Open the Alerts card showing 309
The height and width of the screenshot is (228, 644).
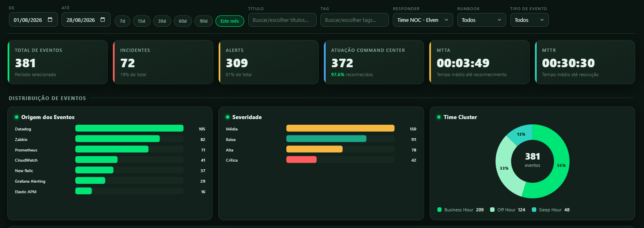click(x=269, y=62)
